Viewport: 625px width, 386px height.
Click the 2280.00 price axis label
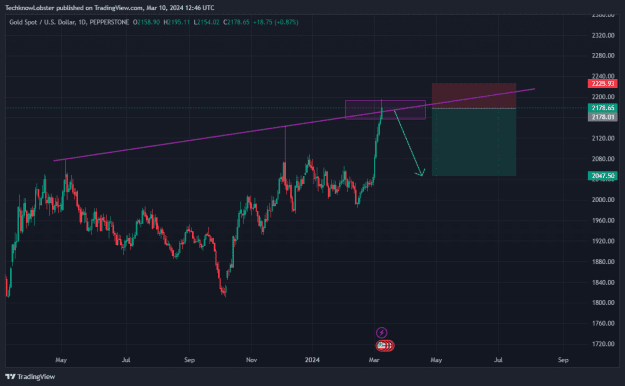point(603,55)
